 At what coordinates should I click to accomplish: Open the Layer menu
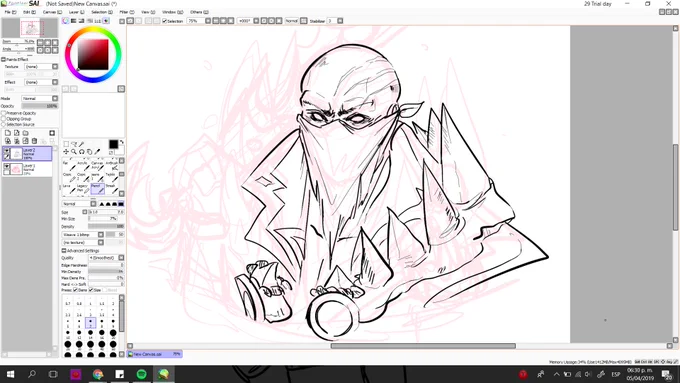(77, 12)
